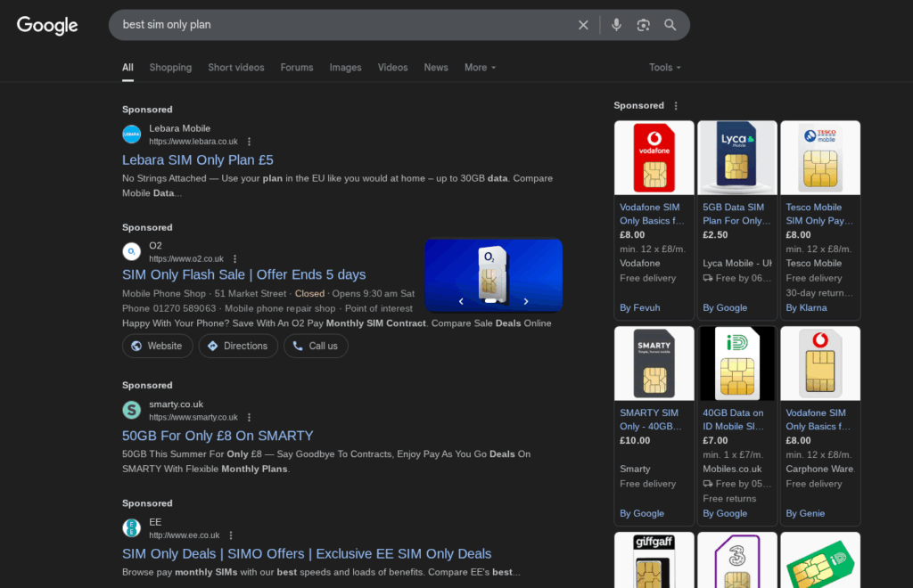Click By Google under Smarty listing
This screenshot has width=913, height=588.
[642, 513]
